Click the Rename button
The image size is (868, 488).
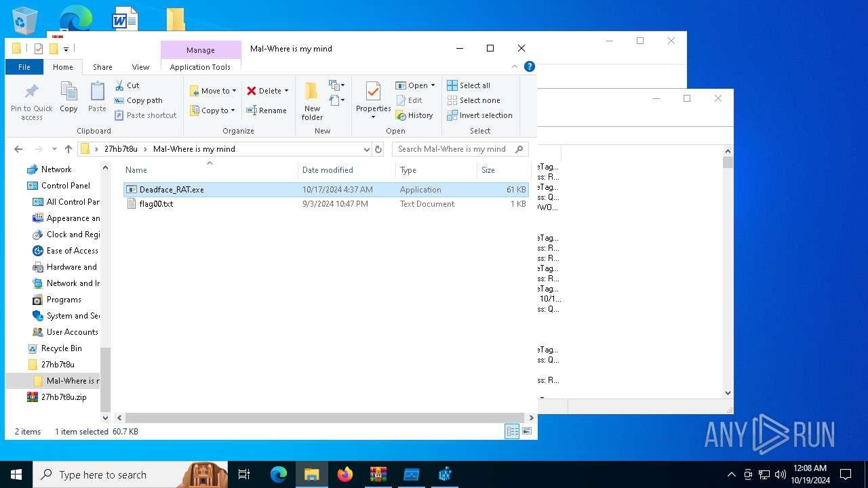pyautogui.click(x=266, y=110)
